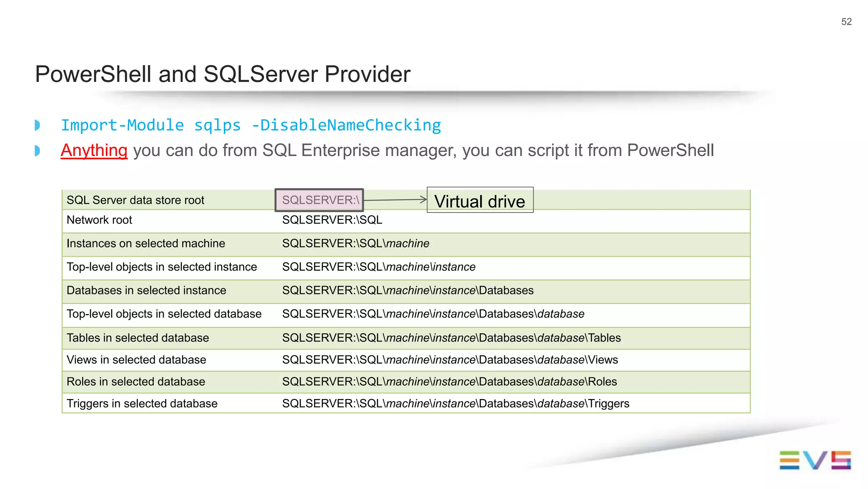Screen dimensions: 868x489
Task: Click the 'SQLSERVER:\SQL\machine\instance' path
Action: (379, 267)
